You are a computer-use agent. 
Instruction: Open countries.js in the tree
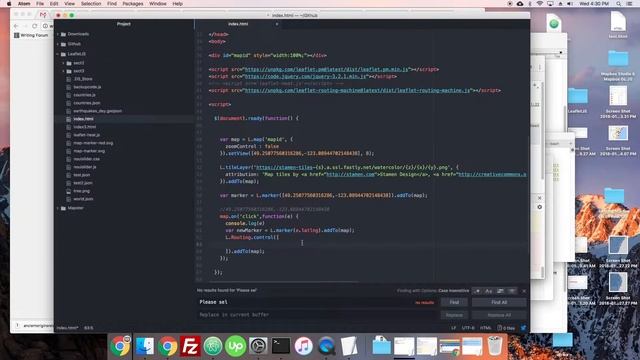point(84,95)
